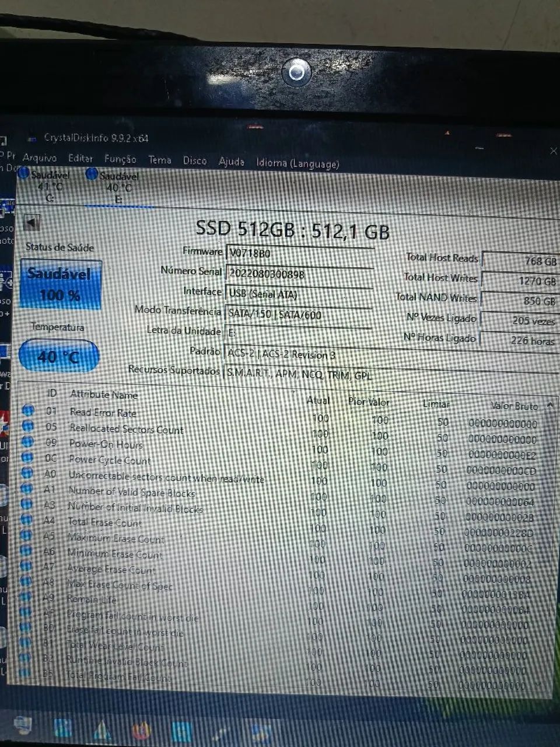
Task: Click the Firmware field V0718B0
Action: 299,254
